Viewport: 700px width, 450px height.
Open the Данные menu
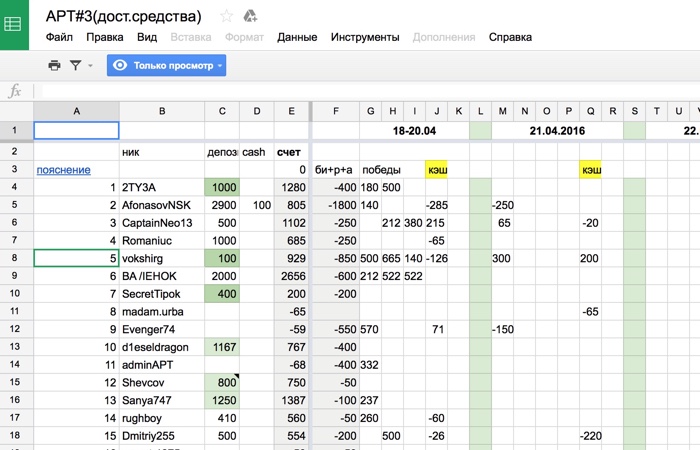pyautogui.click(x=297, y=37)
